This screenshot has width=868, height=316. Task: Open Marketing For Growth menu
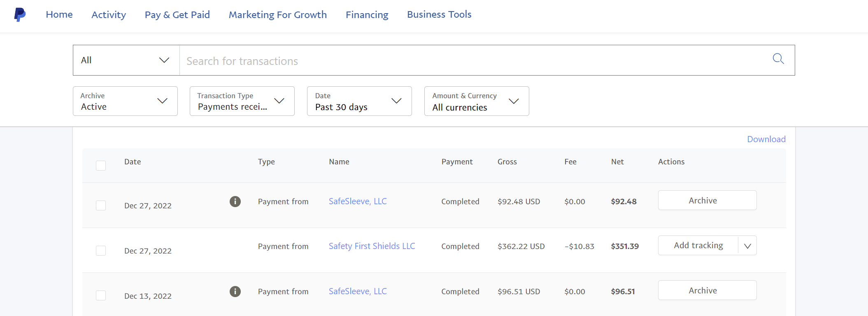tap(278, 15)
